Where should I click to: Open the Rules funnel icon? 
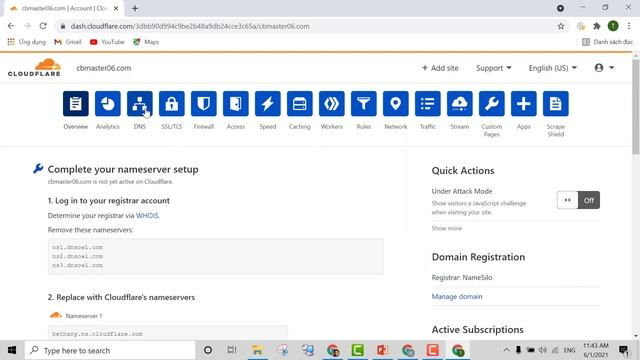pos(364,104)
